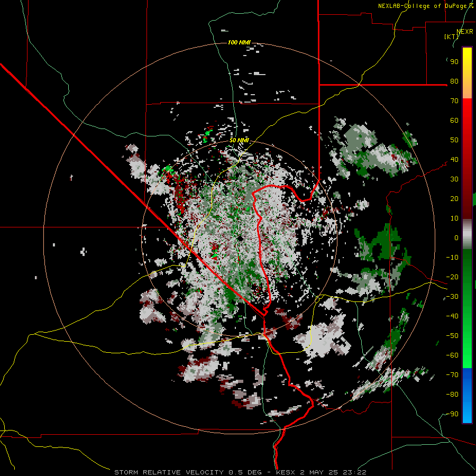The image size is (476, 476).
Task: Click the [KT] units label
Action: [x=451, y=36]
